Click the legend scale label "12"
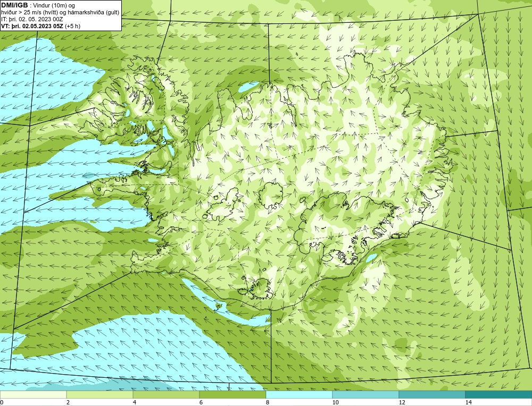The width and height of the screenshot is (532, 406). click(x=402, y=402)
